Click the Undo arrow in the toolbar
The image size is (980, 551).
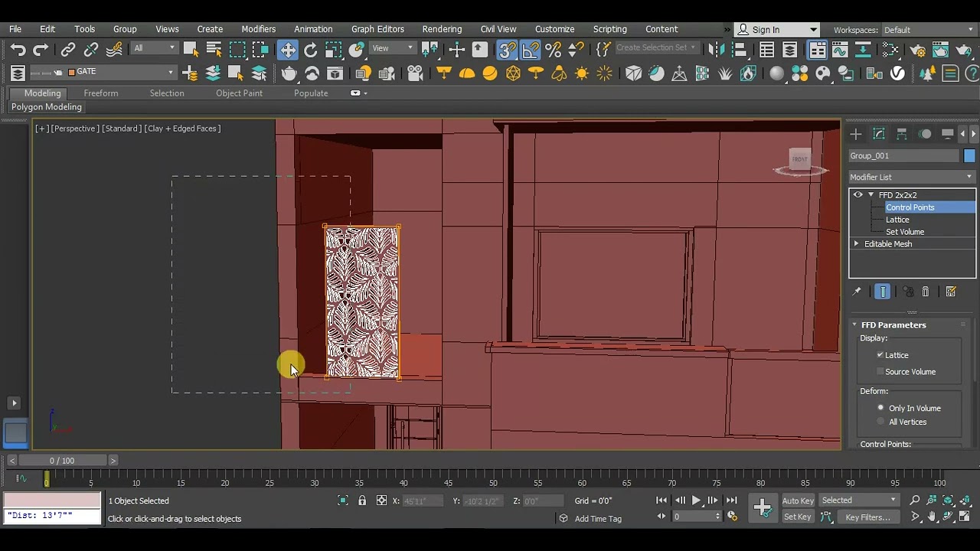pos(17,50)
